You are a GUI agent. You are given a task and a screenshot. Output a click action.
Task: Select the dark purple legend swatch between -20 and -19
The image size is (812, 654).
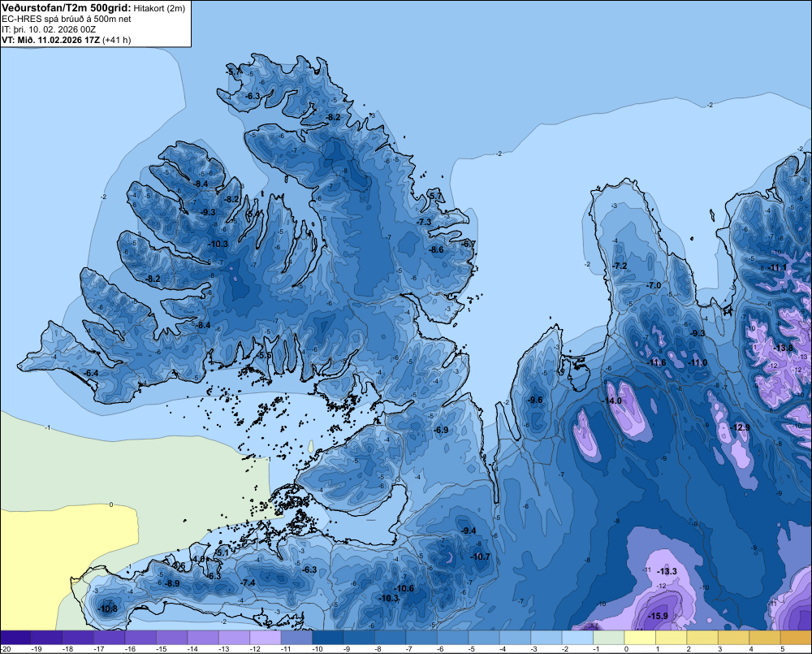(x=16, y=637)
